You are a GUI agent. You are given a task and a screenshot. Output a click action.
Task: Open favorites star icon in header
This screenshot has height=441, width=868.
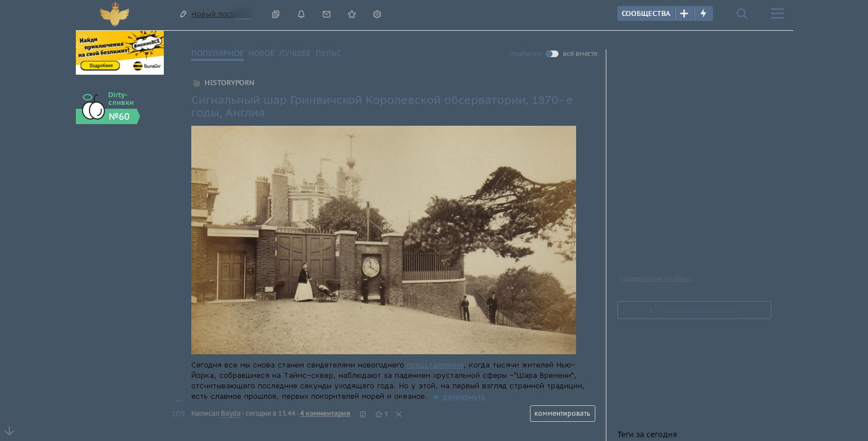point(352,14)
